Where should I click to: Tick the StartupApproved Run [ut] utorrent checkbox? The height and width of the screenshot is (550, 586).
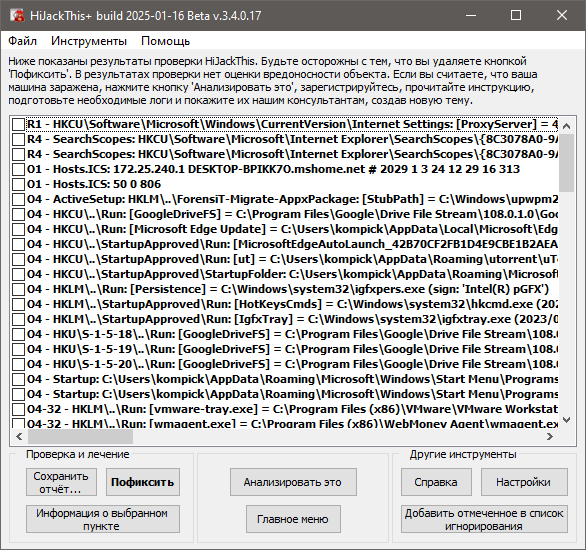18,259
